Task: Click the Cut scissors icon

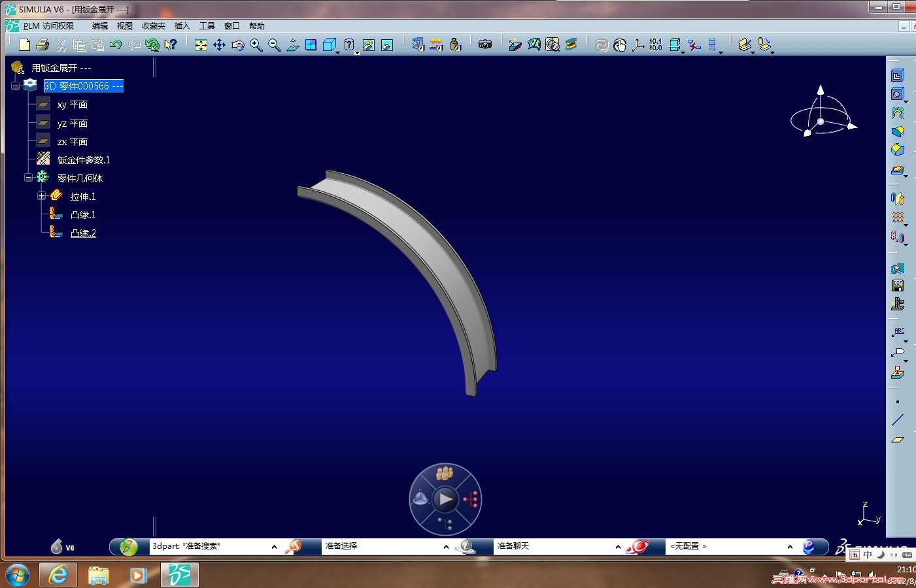Action: point(61,44)
